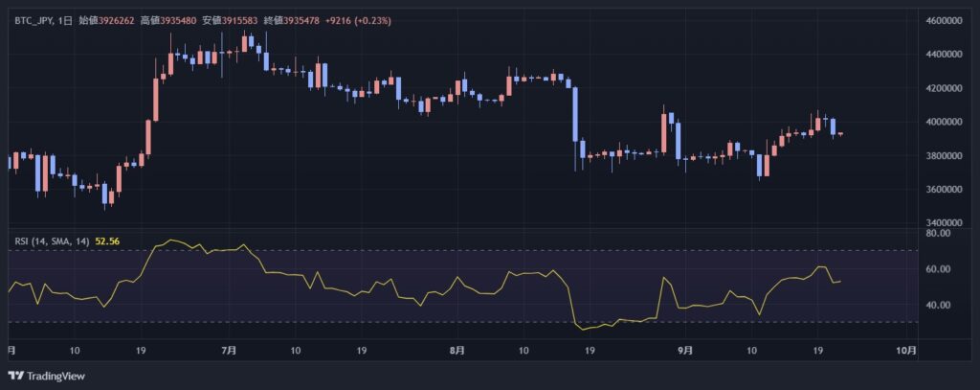The height and width of the screenshot is (390, 980).
Task: Select the 9月 marker on time axis
Action: pyautogui.click(x=684, y=351)
